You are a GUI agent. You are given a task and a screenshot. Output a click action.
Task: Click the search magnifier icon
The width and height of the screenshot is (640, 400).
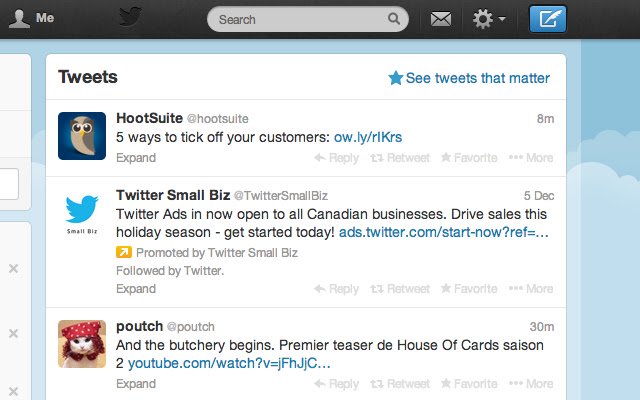click(395, 18)
